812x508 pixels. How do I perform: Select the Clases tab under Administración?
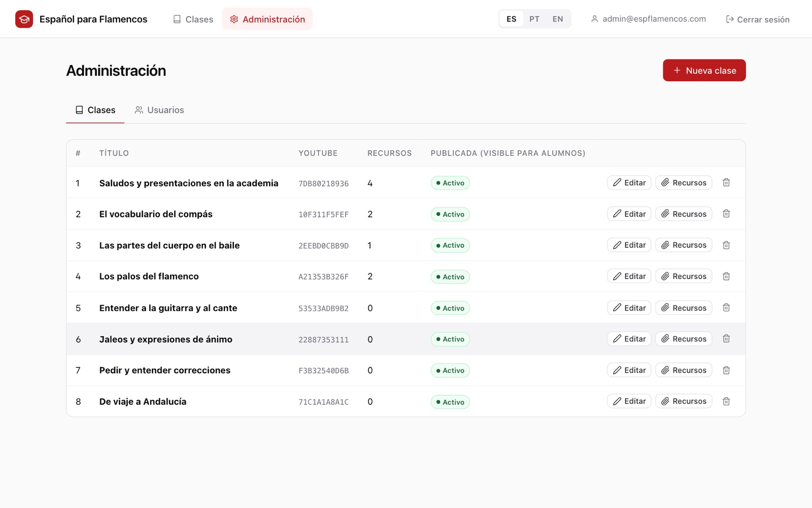pyautogui.click(x=95, y=110)
